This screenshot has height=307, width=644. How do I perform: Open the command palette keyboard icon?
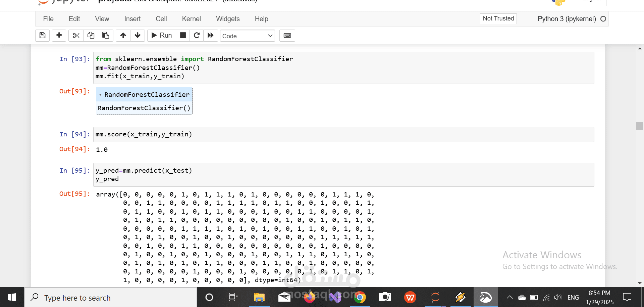click(287, 36)
